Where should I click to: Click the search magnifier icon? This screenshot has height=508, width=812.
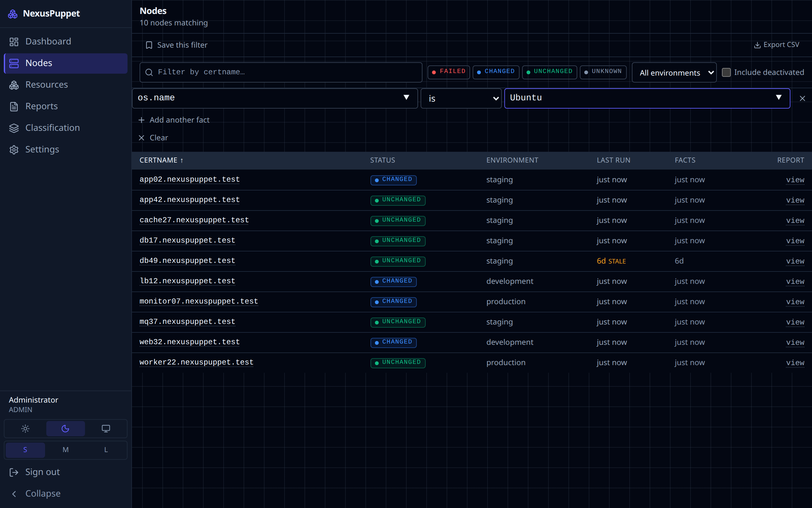(x=149, y=73)
